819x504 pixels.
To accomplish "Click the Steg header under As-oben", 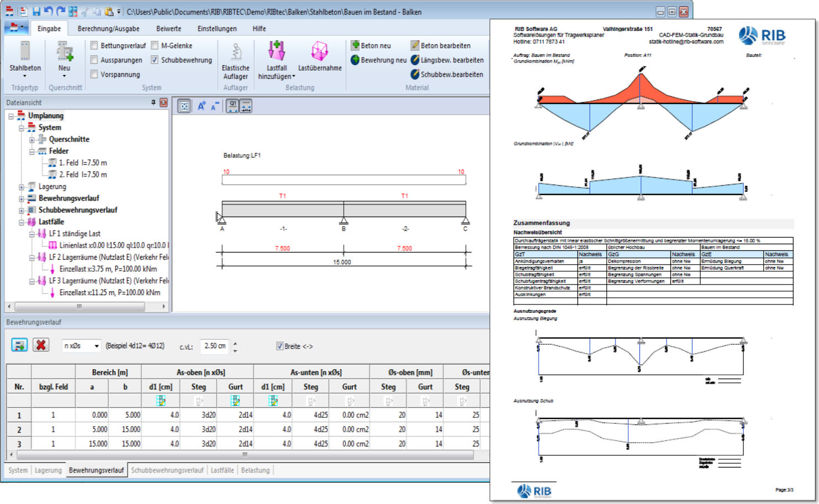I will point(198,387).
